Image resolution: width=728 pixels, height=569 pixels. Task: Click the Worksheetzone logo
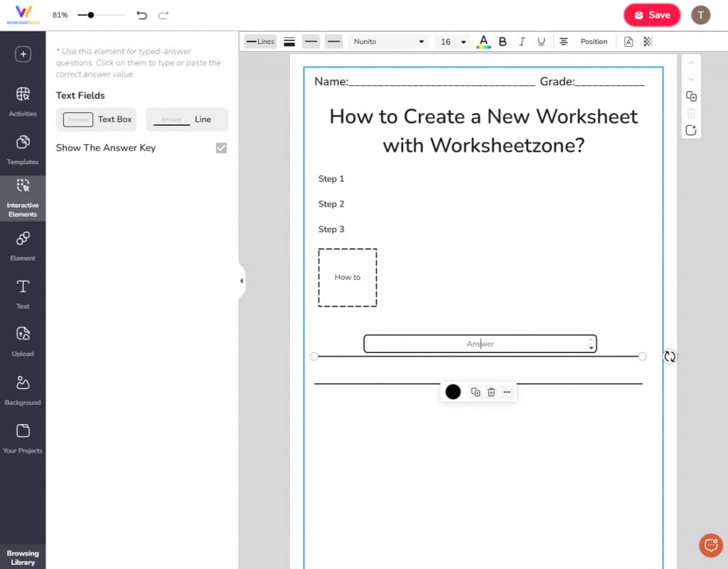click(23, 14)
